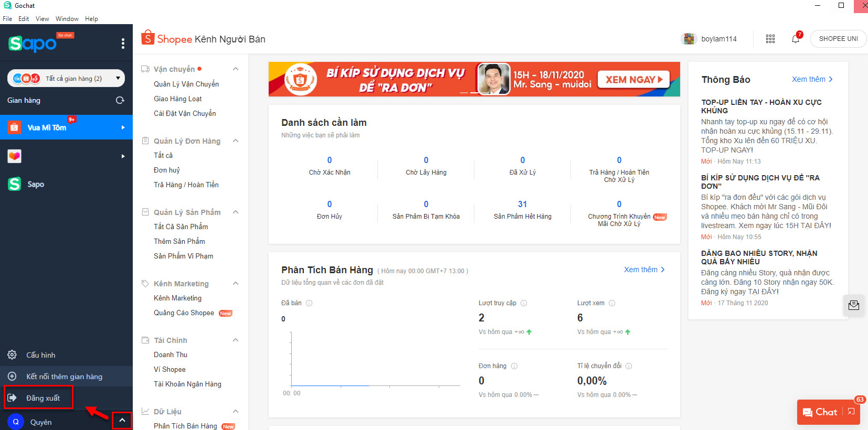Collapse the Tài Chính section

[236, 340]
